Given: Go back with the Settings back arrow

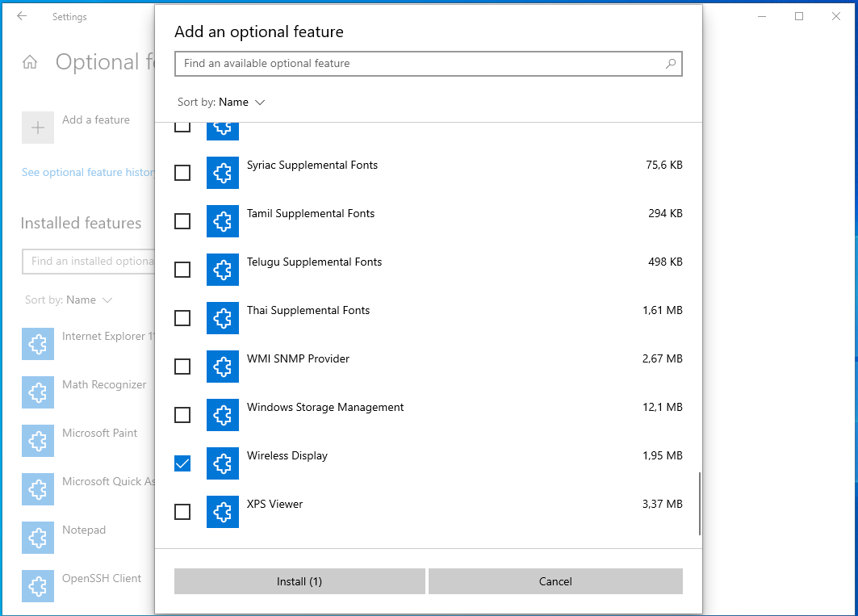Looking at the screenshot, I should 21,16.
